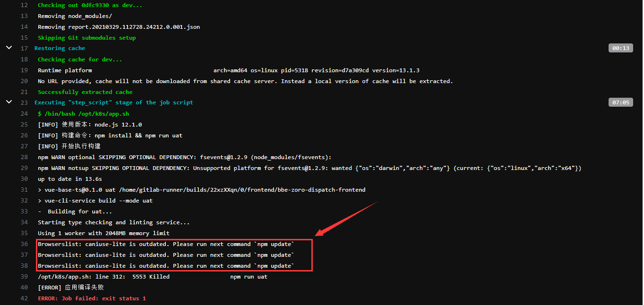Select line number 42 at the log end
Viewport: 644px width, 305px height.
pyautogui.click(x=24, y=298)
